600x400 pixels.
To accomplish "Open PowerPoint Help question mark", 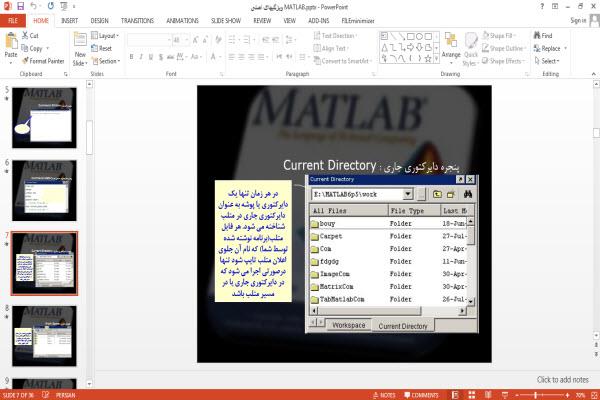I will click(x=542, y=7).
